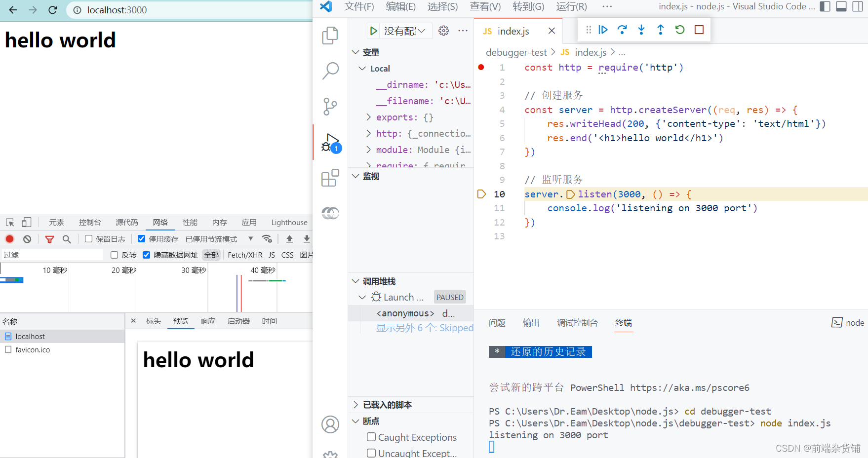Toggle bottom panel layout icon
The image size is (868, 458).
pyautogui.click(x=841, y=6)
